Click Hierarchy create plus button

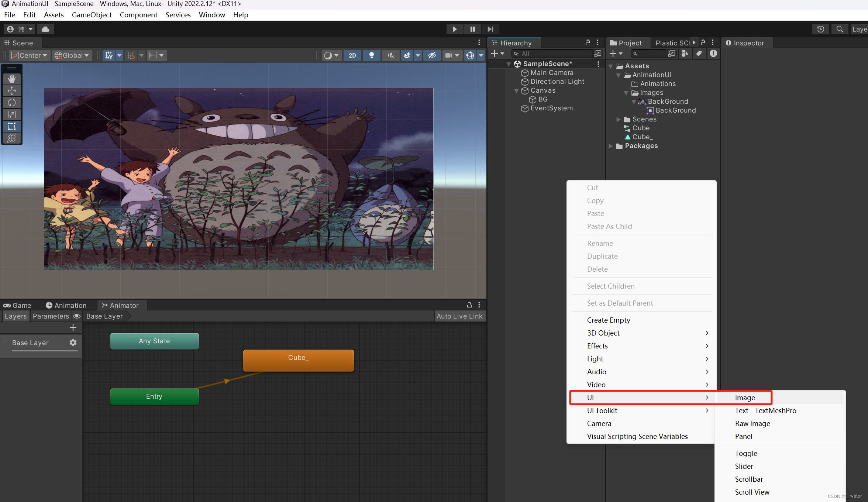pyautogui.click(x=497, y=54)
